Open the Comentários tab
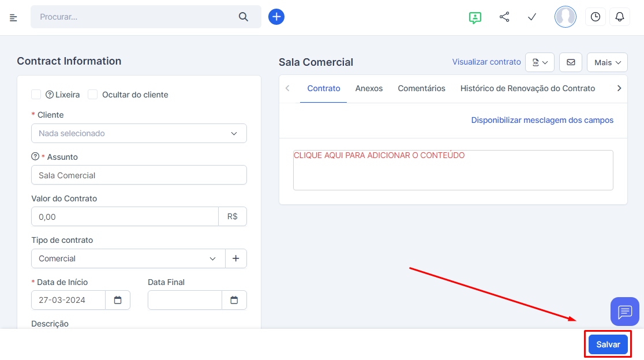644x360 pixels. coord(421,88)
